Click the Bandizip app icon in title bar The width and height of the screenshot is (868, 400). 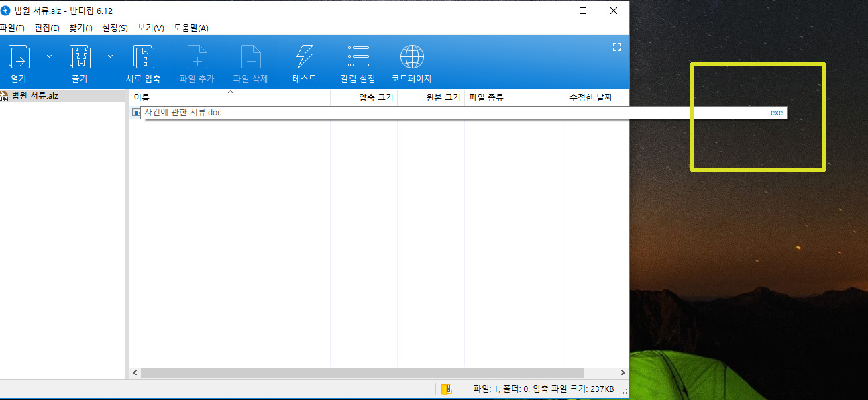point(5,10)
